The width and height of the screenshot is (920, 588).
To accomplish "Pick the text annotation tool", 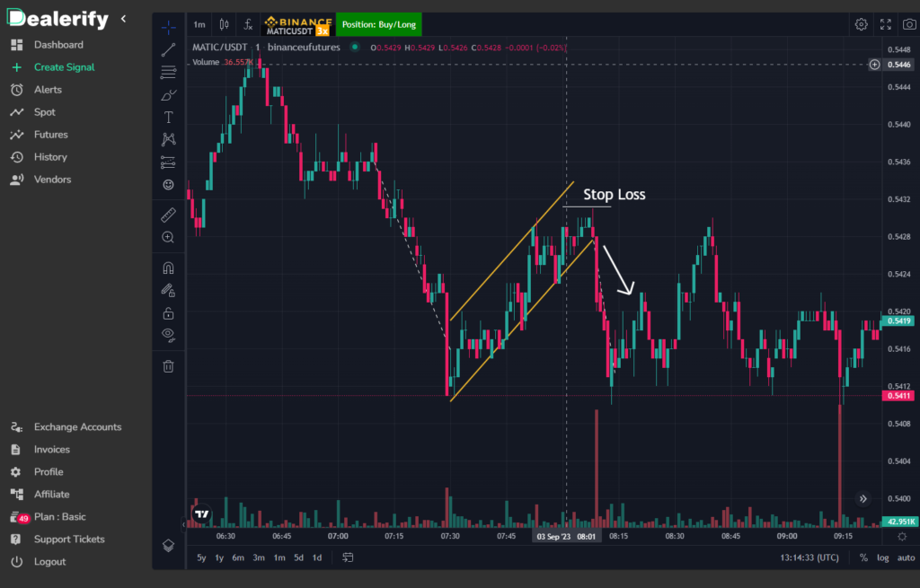I will click(x=168, y=116).
